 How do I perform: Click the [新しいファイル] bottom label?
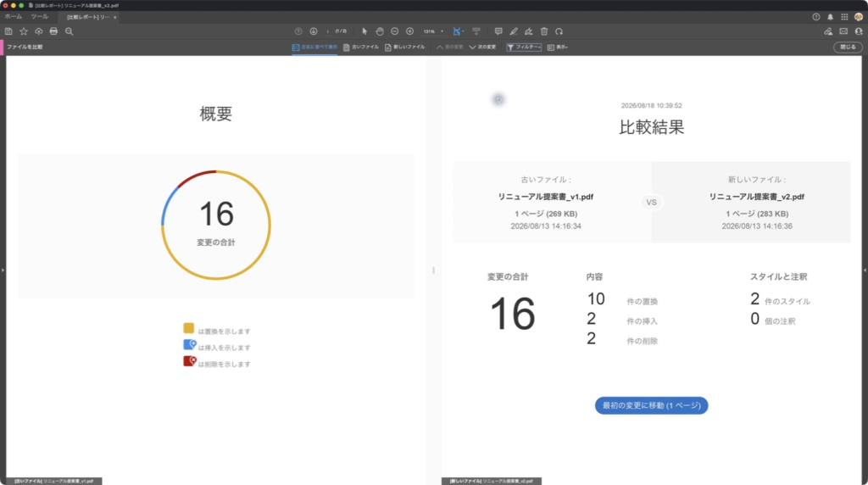[x=492, y=481]
